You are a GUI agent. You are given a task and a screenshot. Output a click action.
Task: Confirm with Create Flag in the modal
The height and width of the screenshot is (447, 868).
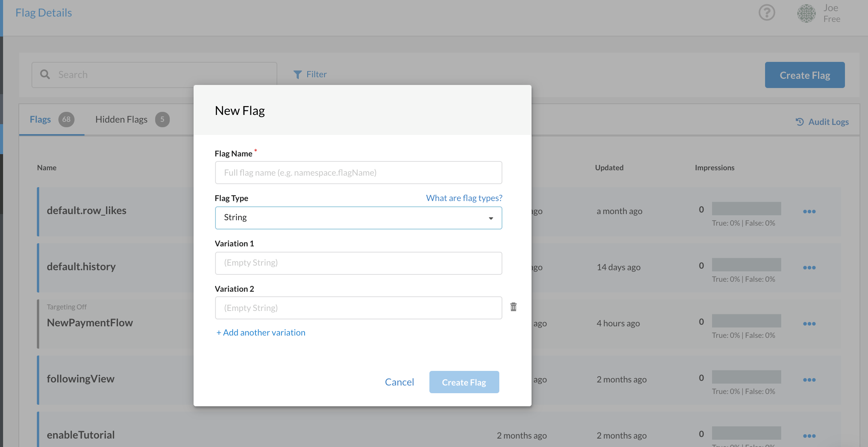coord(464,382)
